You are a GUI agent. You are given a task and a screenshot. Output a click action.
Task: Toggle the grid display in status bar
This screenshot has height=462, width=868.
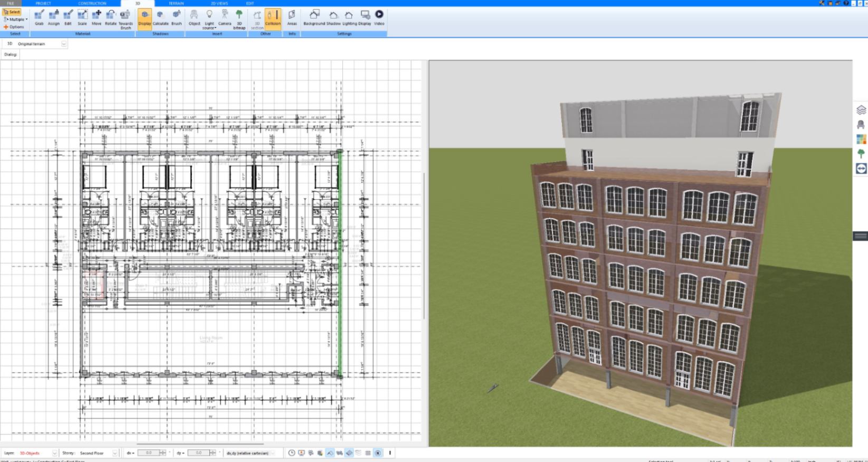click(x=368, y=453)
